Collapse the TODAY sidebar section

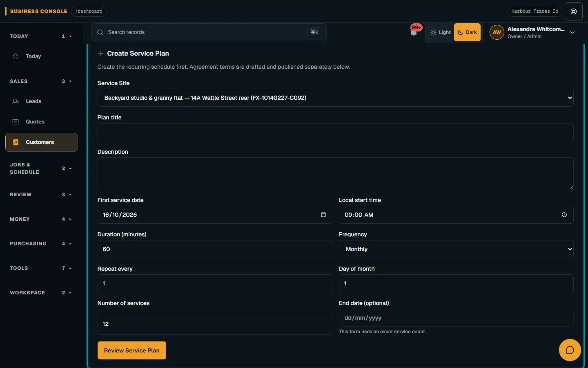[x=41, y=36]
